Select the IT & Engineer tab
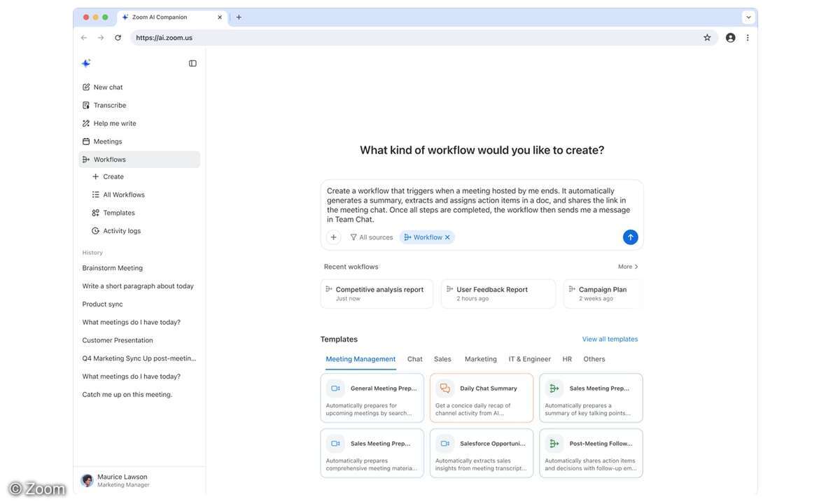 tap(529, 359)
